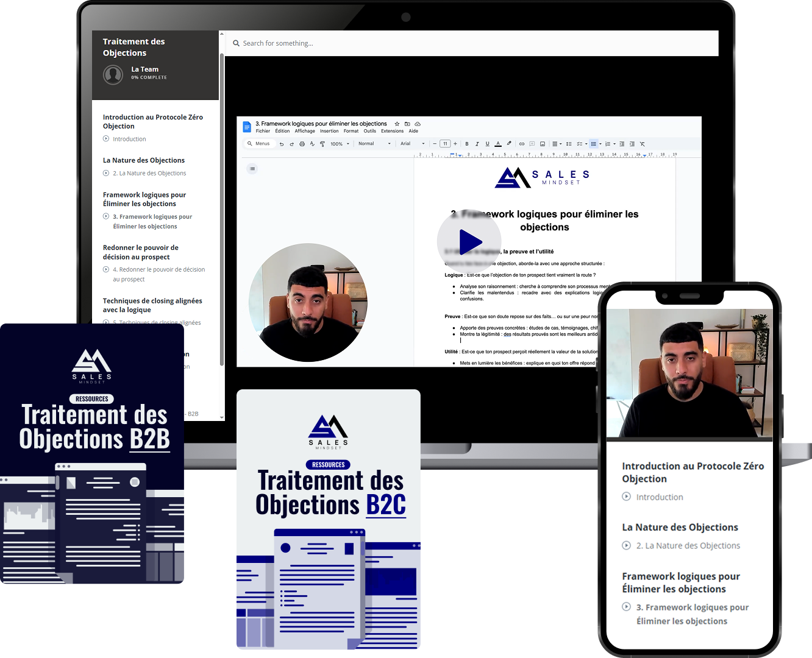The width and height of the screenshot is (812, 658).
Task: Star the document next to its title
Action: pyautogui.click(x=397, y=124)
